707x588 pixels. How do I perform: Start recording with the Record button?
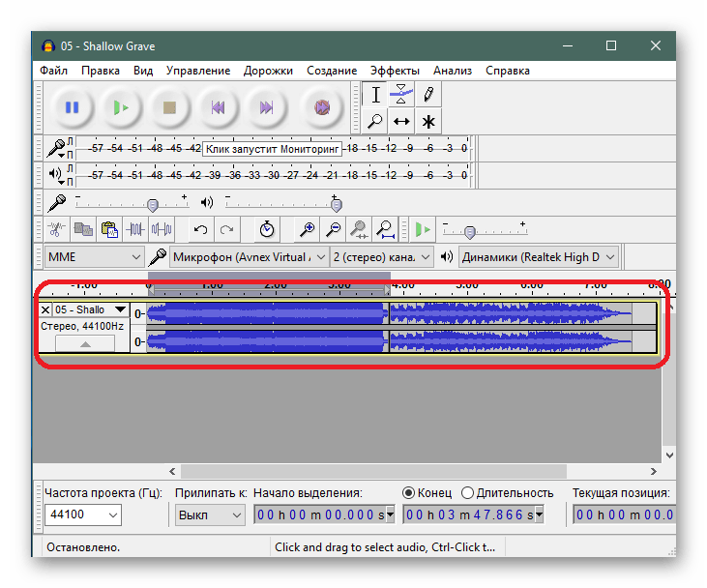[x=322, y=107]
